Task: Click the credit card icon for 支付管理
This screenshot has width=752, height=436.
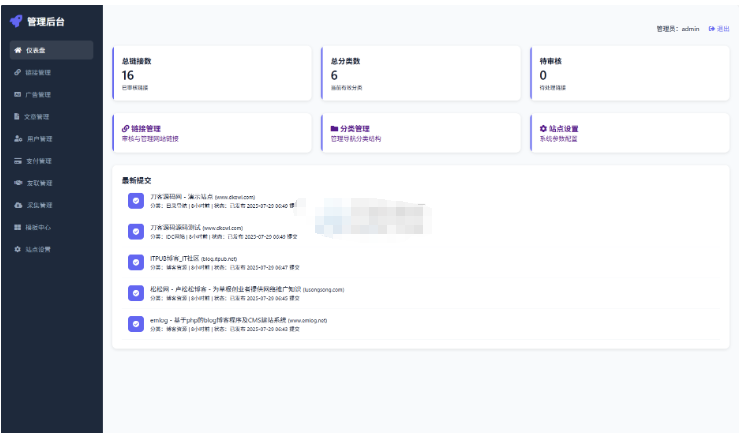Action: click(17, 161)
